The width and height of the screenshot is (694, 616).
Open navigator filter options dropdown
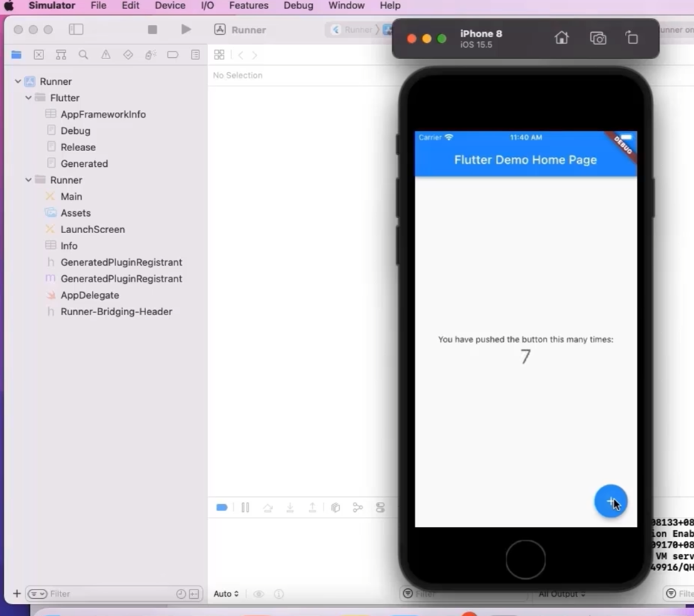coord(37,594)
